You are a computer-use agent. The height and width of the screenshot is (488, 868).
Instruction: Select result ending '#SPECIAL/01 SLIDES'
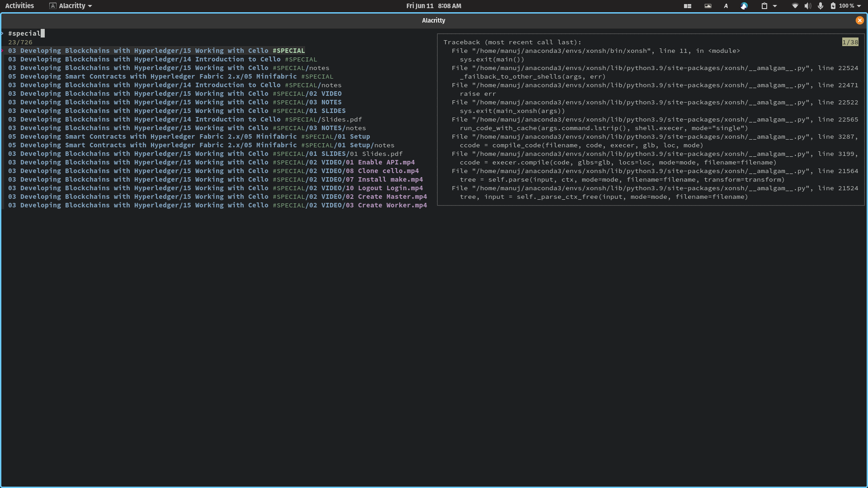(177, 111)
